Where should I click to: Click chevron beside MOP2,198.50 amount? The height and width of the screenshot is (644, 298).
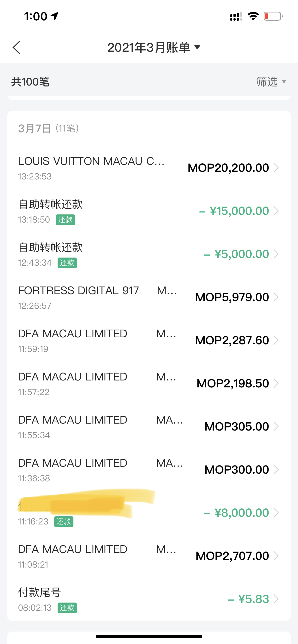coord(276,384)
